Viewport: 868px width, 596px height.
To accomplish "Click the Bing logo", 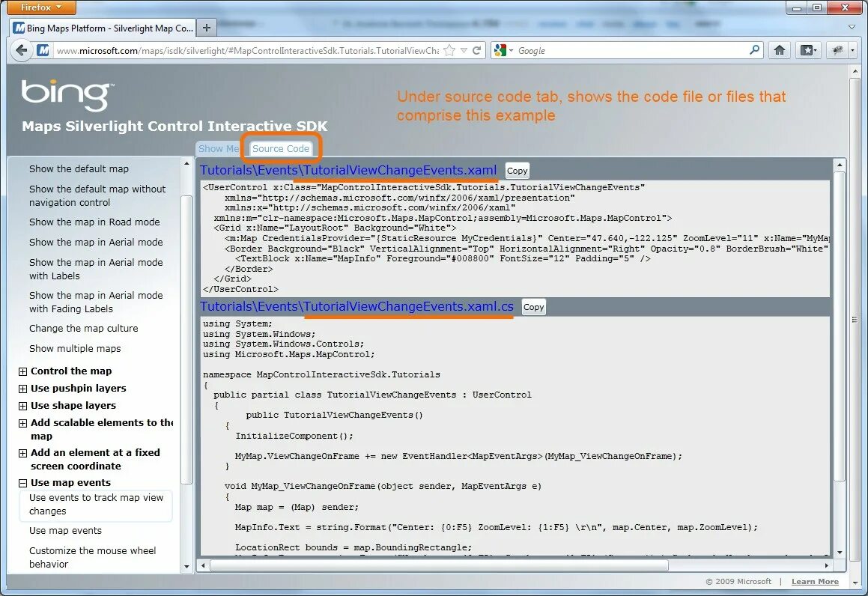I will coord(67,94).
